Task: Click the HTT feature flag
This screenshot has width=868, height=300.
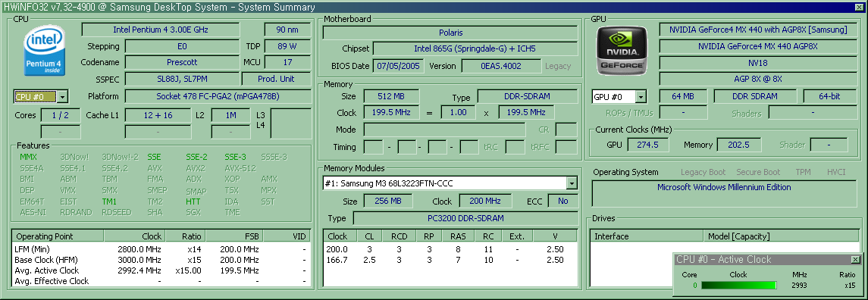Action: tap(193, 202)
